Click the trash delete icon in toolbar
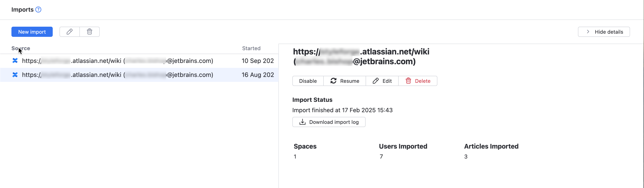The height and width of the screenshot is (188, 644). (x=90, y=32)
